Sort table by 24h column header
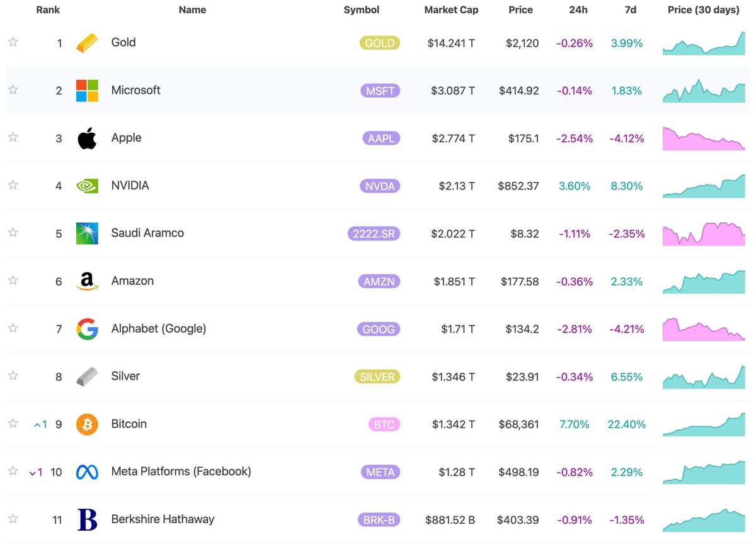Image resolution: width=756 pixels, height=549 pixels. tap(578, 10)
